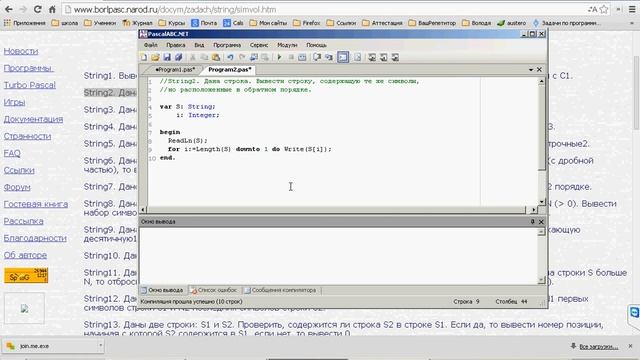The image size is (640, 360).
Task: Click the Redo toolbar icon
Action: (242, 58)
